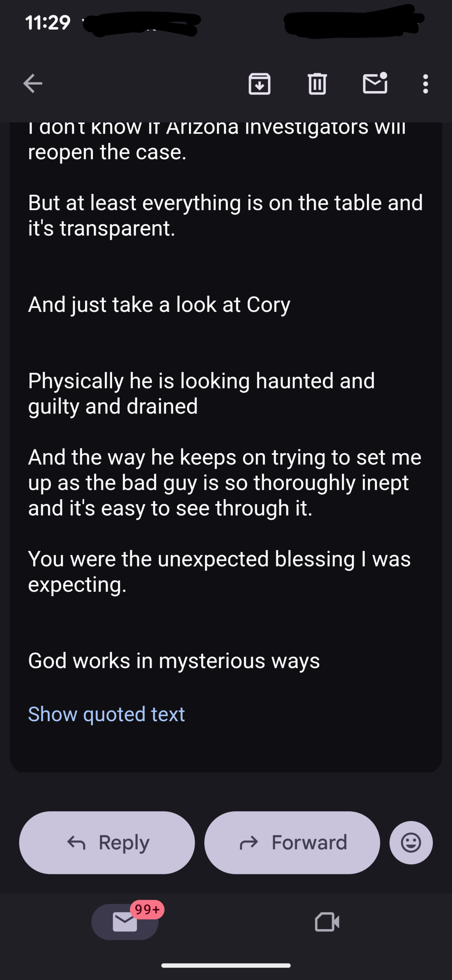This screenshot has height=980, width=452.
Task: Tap the 99+ unread count badge
Action: (x=147, y=910)
